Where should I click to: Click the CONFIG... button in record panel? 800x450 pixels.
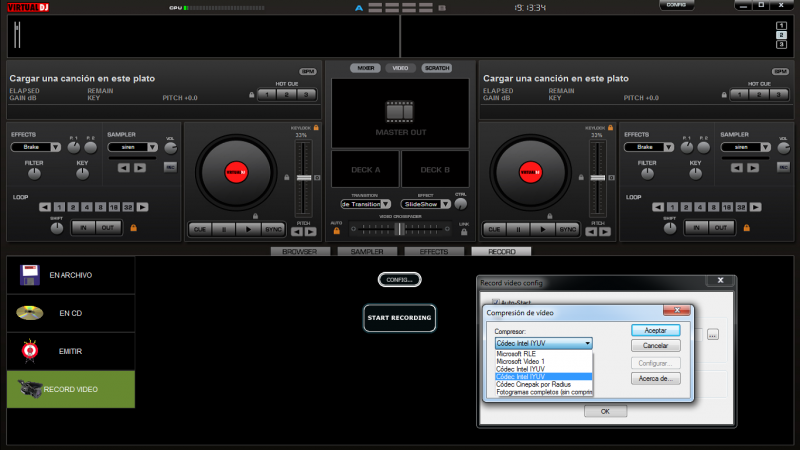(399, 280)
